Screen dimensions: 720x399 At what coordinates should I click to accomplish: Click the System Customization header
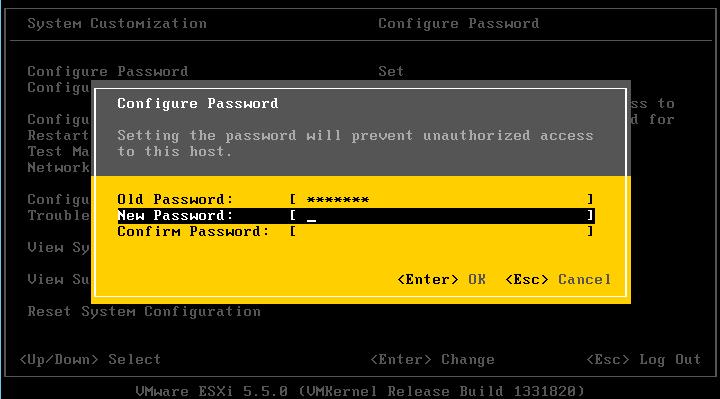click(x=117, y=23)
